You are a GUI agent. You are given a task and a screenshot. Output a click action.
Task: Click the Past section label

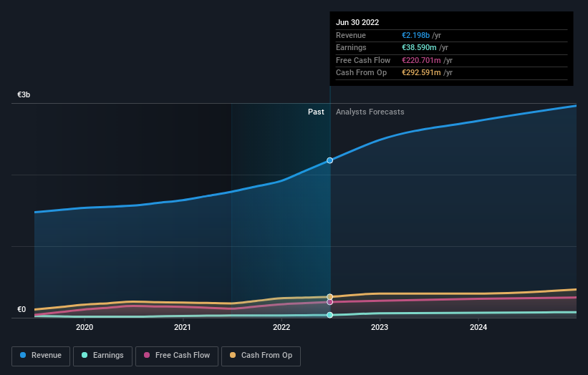pos(316,112)
